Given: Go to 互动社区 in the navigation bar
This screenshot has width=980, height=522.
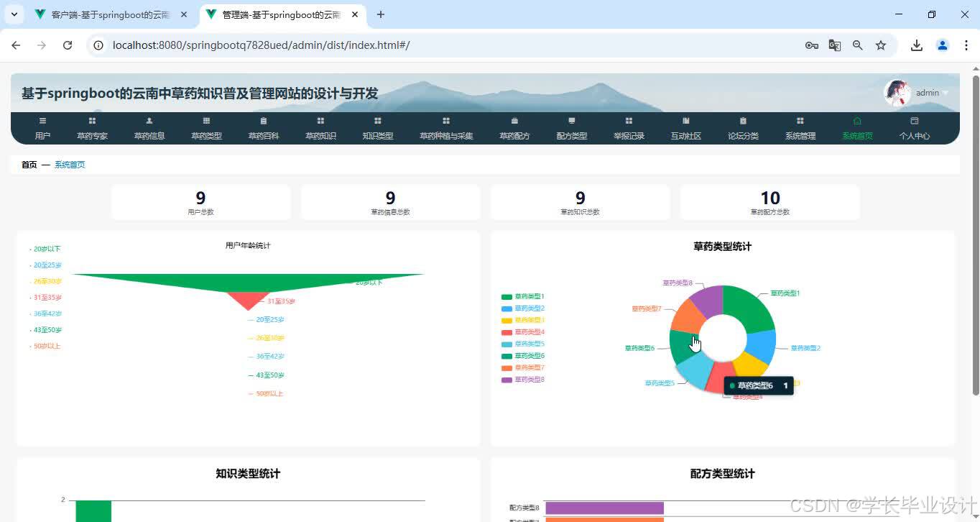Looking at the screenshot, I should point(686,129).
